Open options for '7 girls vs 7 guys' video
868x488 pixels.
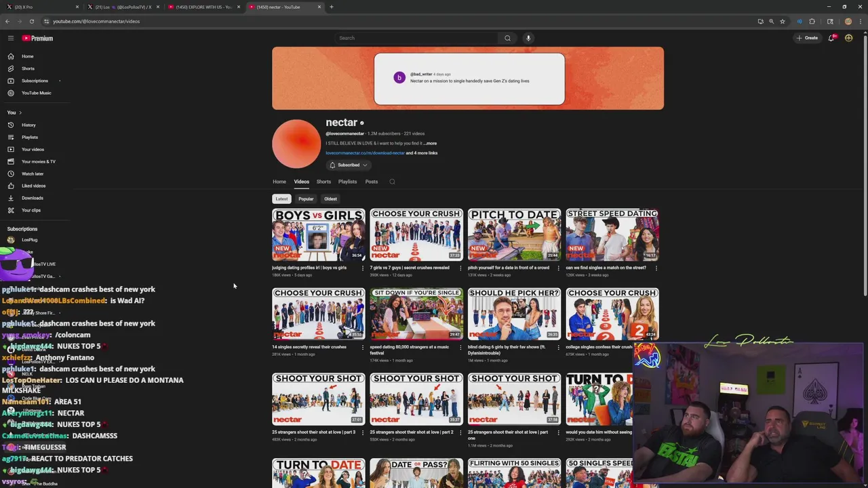pos(460,268)
